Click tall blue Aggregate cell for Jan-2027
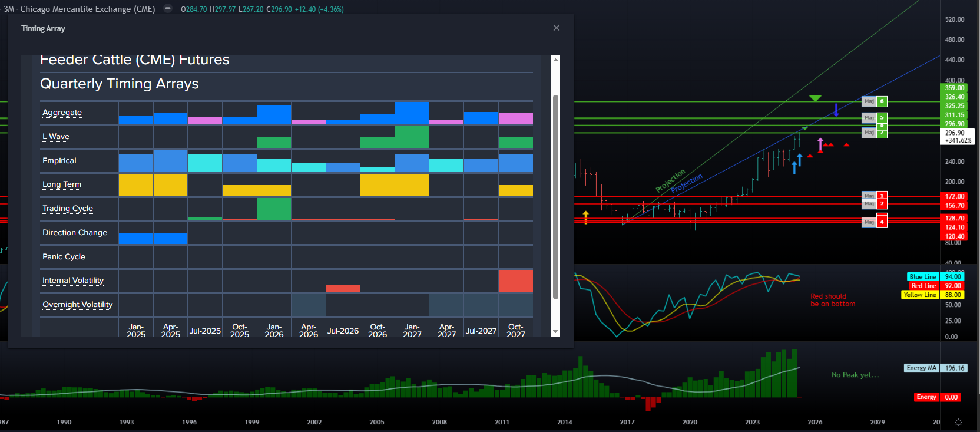 coord(412,113)
